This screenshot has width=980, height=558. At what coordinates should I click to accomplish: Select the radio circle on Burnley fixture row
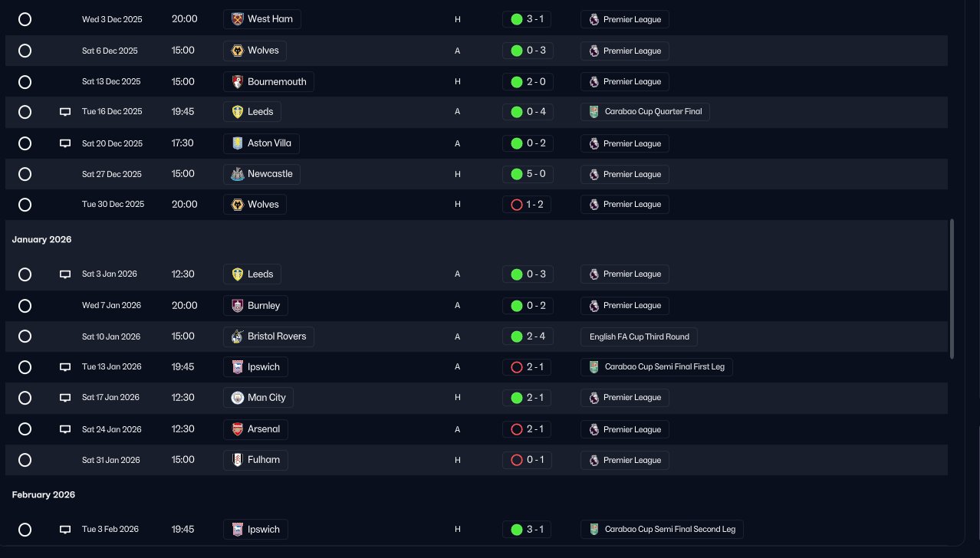click(25, 306)
